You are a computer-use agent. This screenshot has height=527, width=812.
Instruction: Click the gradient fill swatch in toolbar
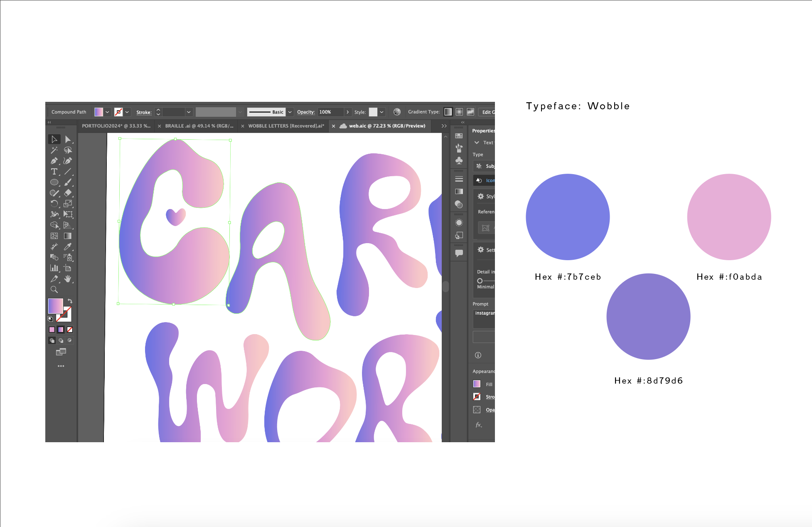(x=55, y=306)
